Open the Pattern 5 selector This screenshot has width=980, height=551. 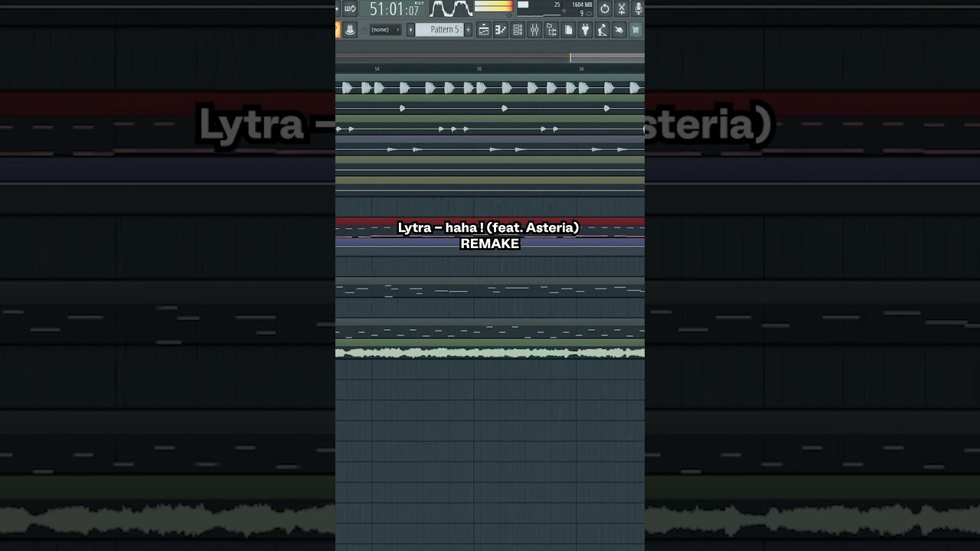tap(439, 29)
